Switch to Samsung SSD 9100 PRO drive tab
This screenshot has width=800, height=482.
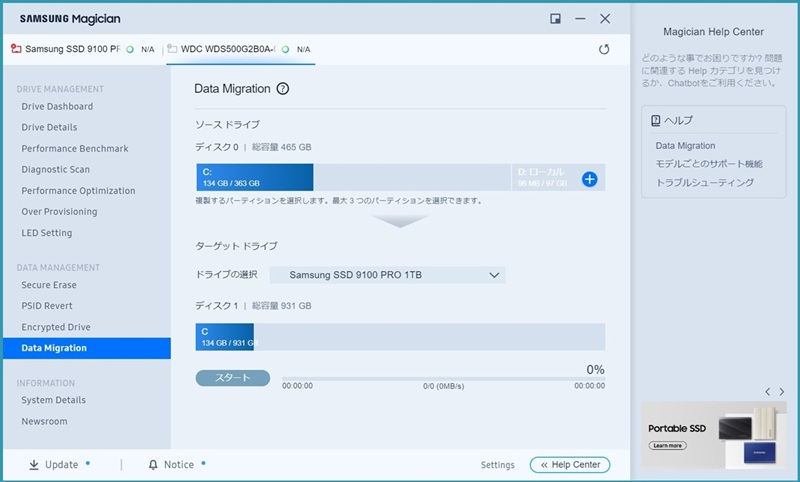83,49
